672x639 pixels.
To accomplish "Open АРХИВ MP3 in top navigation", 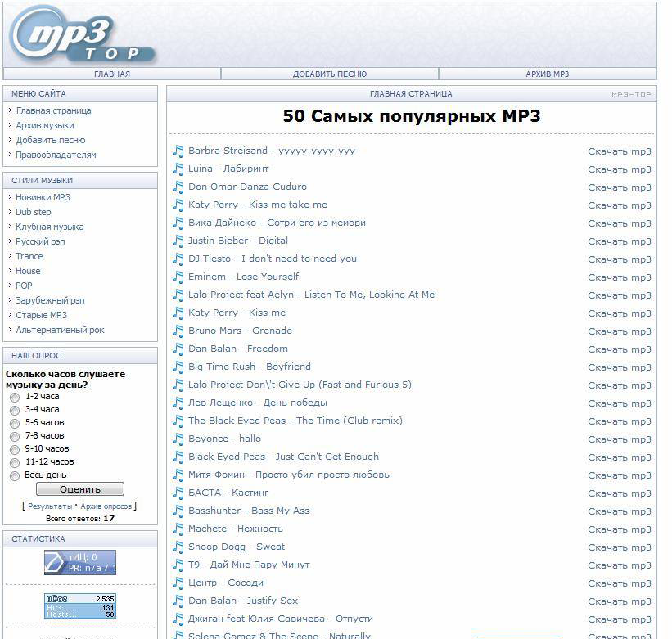I will coord(548,74).
